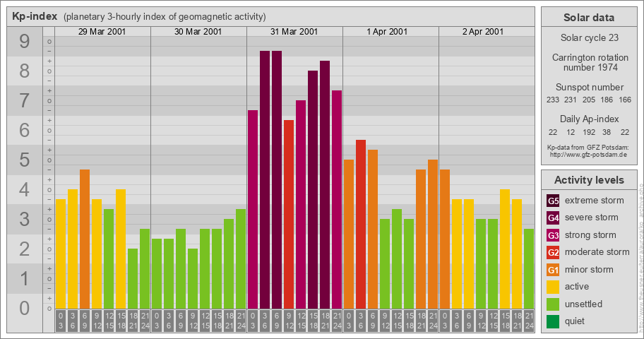644x339 pixels.
Task: Select the G2 moderate storm swatch
Action: click(x=553, y=252)
